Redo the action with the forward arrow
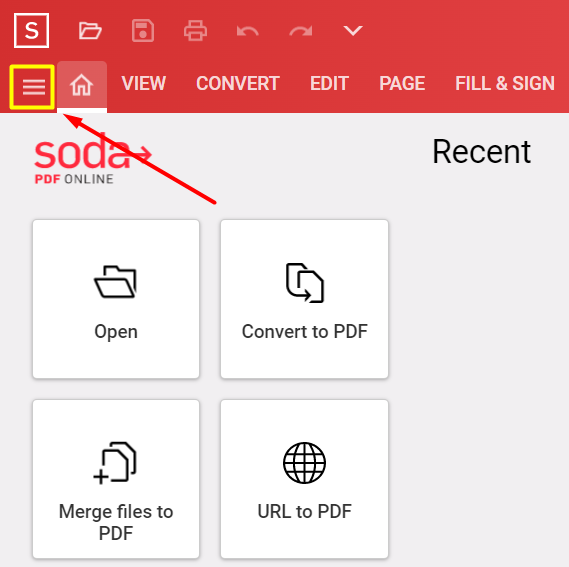Viewport: 569px width, 567px height. pyautogui.click(x=301, y=31)
